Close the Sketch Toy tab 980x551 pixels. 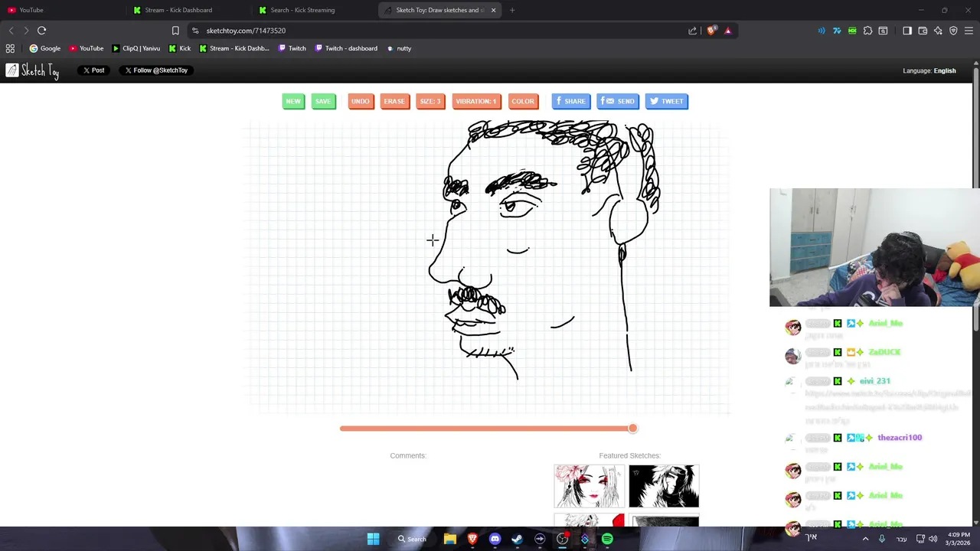pyautogui.click(x=493, y=10)
